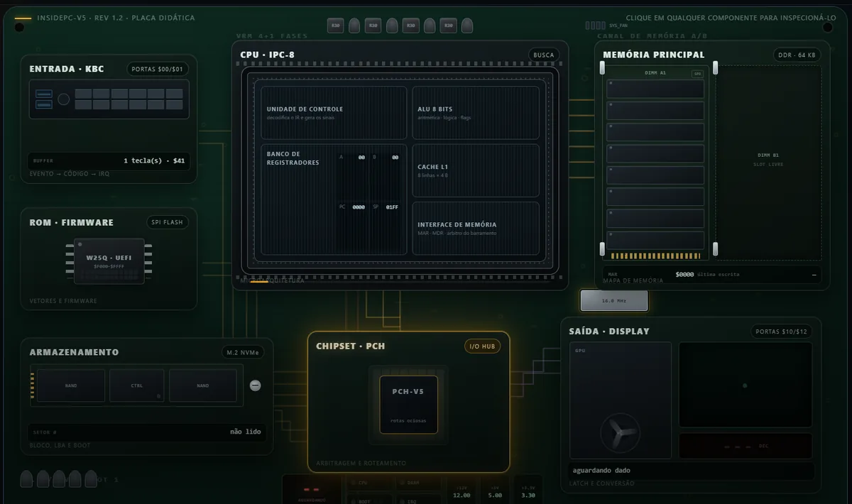Inspect the ALU 8 Bits block
The width and height of the screenshot is (852, 504).
(x=476, y=113)
